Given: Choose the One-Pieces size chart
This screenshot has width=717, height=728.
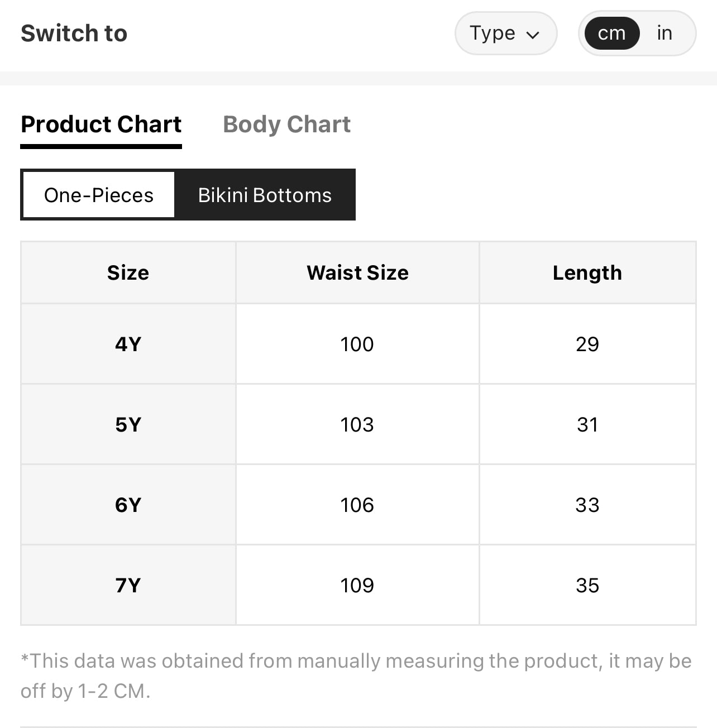Looking at the screenshot, I should [x=99, y=195].
